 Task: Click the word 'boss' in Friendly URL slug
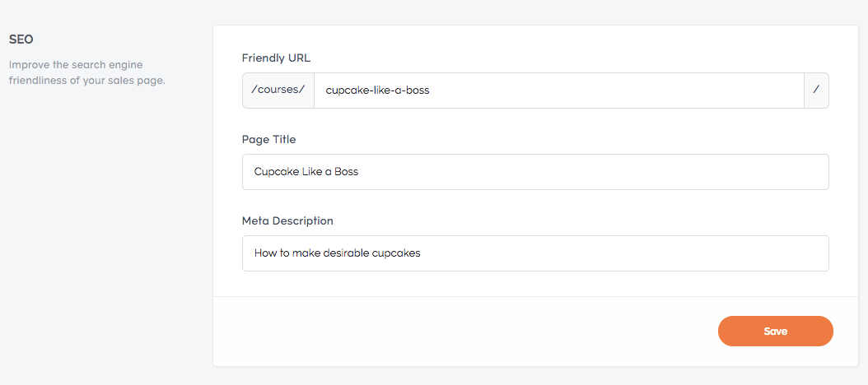click(x=418, y=90)
